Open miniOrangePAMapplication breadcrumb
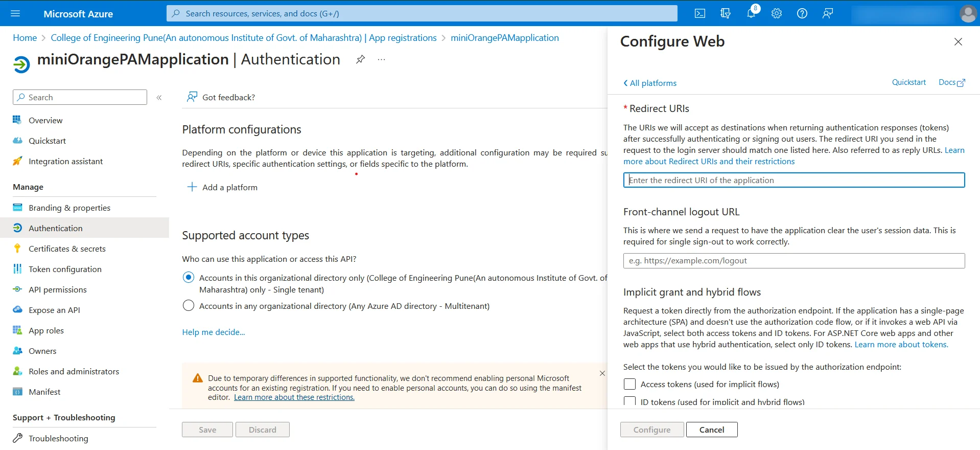Image resolution: width=980 pixels, height=450 pixels. pos(505,38)
